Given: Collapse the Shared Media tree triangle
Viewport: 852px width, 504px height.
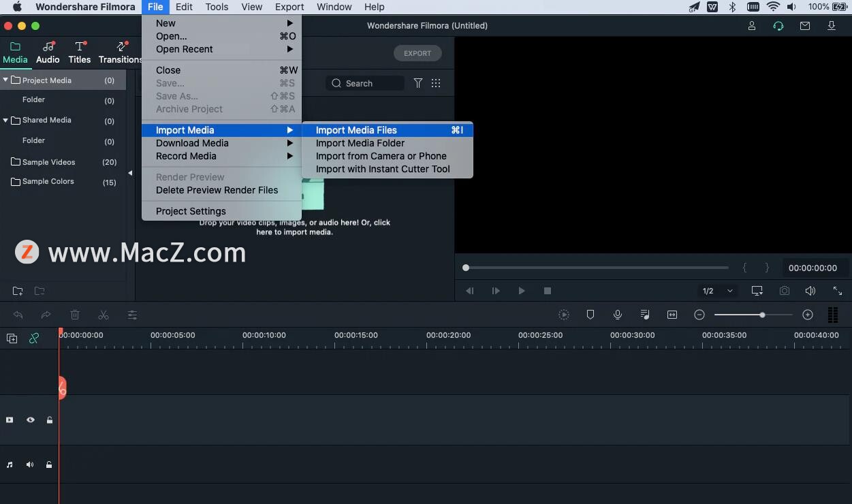Looking at the screenshot, I should [5, 121].
